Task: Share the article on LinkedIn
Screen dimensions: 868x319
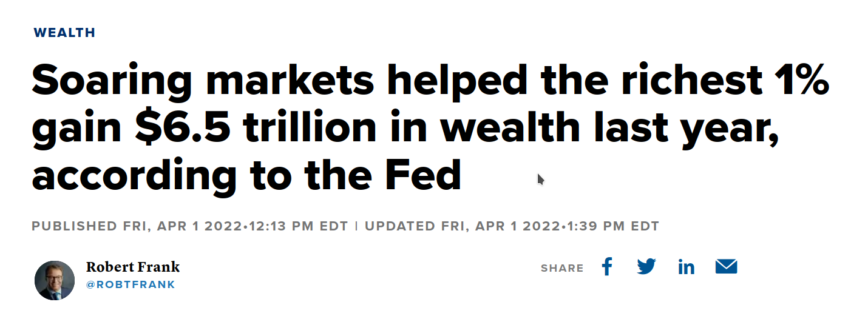Action: tap(687, 267)
